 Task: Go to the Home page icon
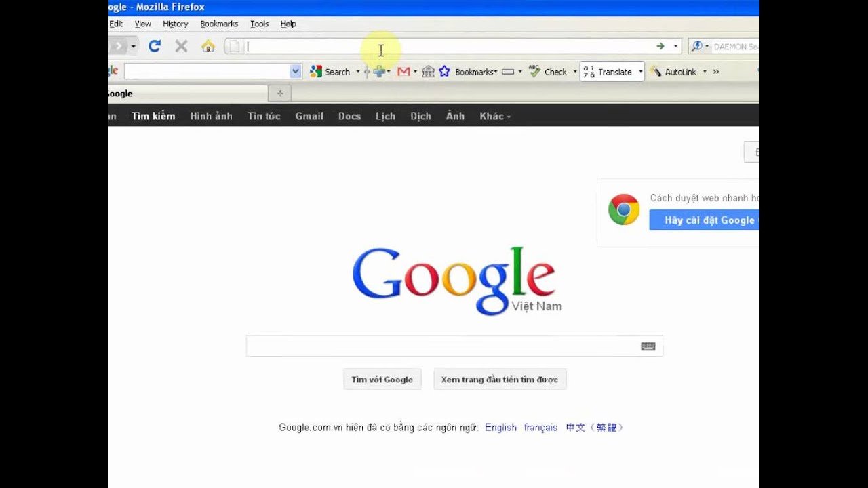pos(208,46)
